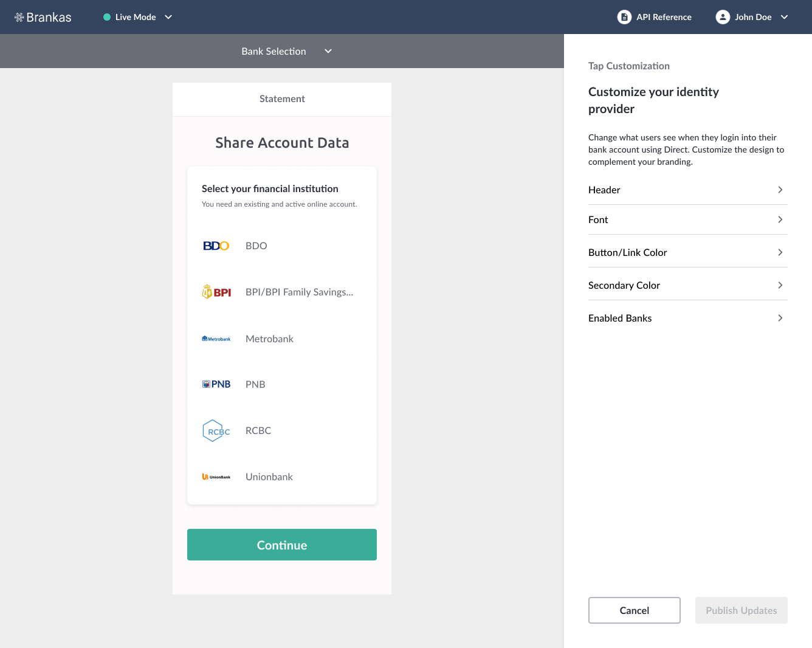Click the PNB bank logo
812x648 pixels.
point(216,384)
